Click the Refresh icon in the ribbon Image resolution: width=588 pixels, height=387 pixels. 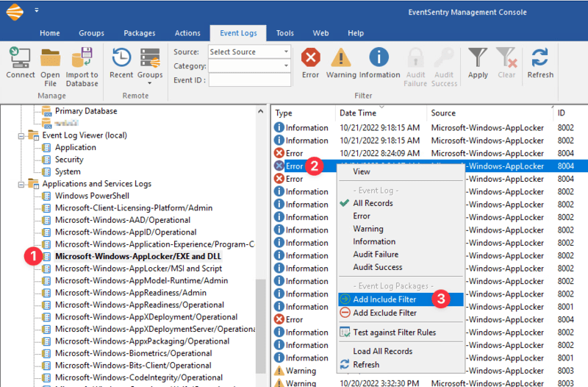click(540, 58)
